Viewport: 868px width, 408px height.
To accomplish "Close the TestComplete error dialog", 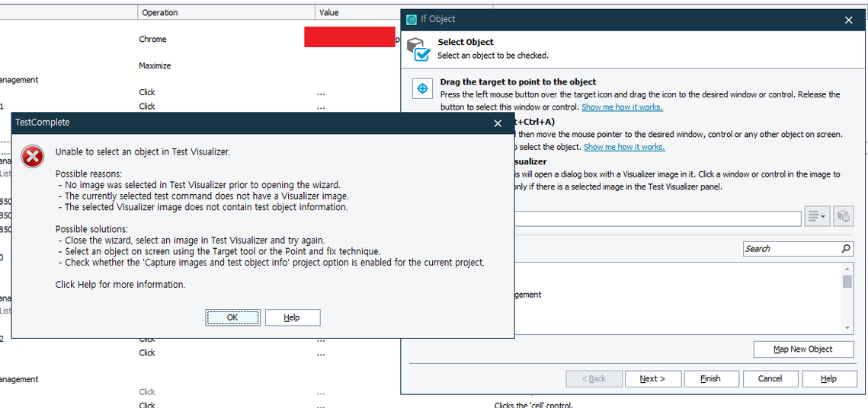I will [x=498, y=123].
